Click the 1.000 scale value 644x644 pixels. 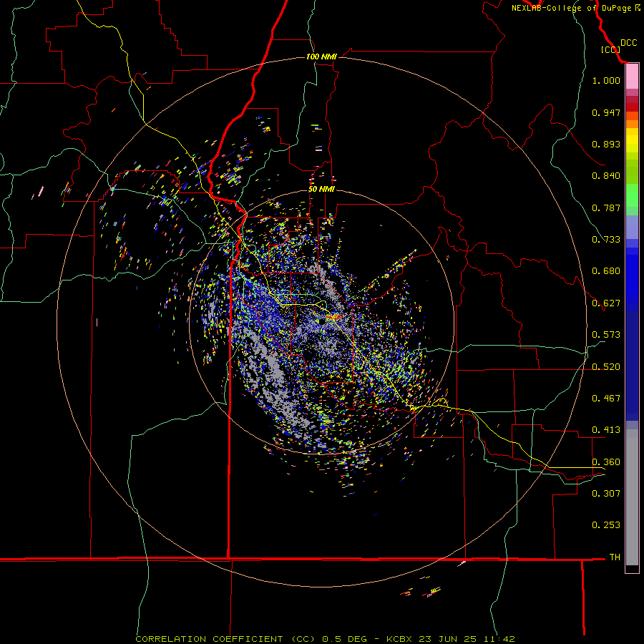(606, 80)
